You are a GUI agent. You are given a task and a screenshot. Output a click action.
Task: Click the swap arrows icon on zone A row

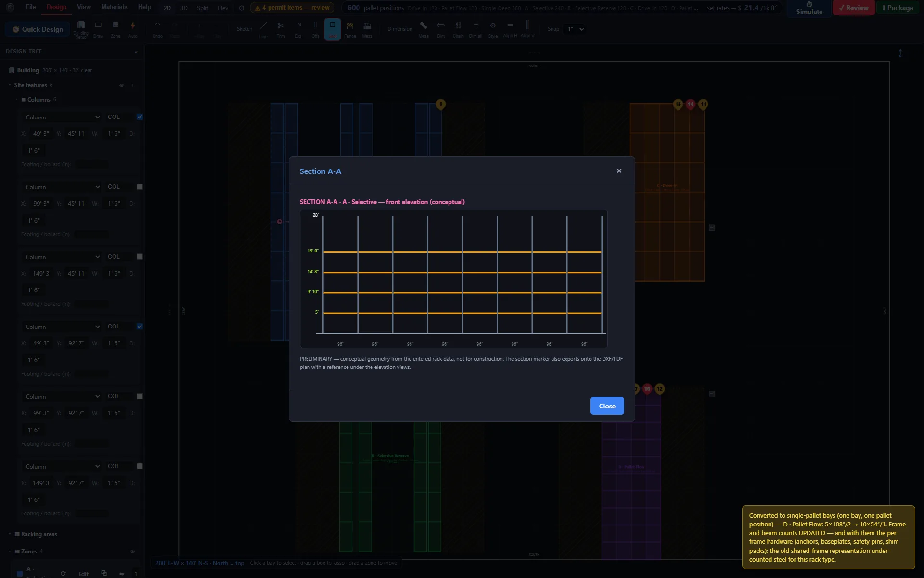tap(122, 574)
